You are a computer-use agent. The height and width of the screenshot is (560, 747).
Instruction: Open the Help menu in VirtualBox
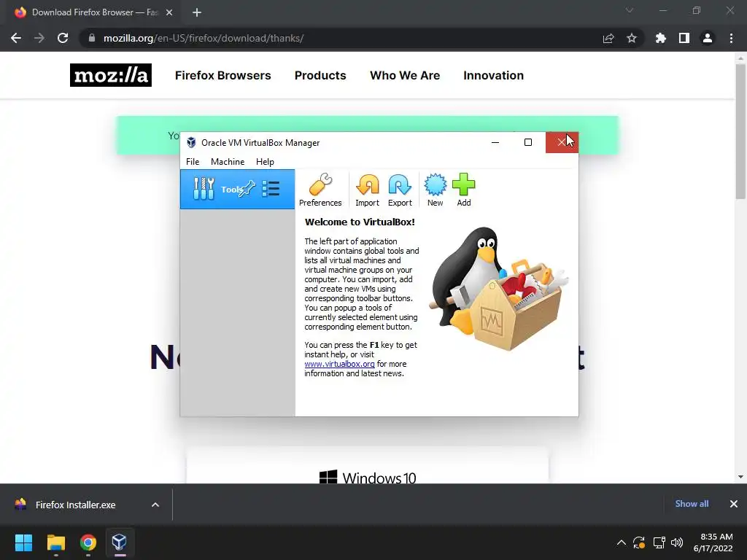pos(265,162)
